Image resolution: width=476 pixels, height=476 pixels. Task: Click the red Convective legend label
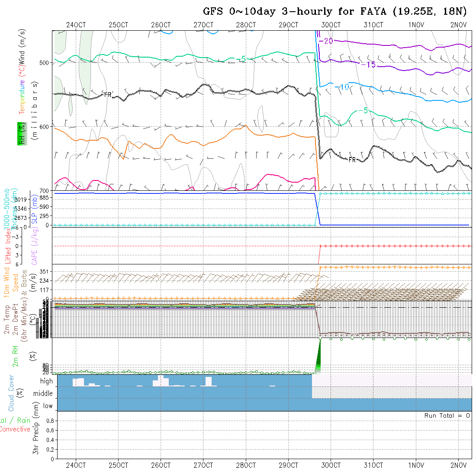15,429
